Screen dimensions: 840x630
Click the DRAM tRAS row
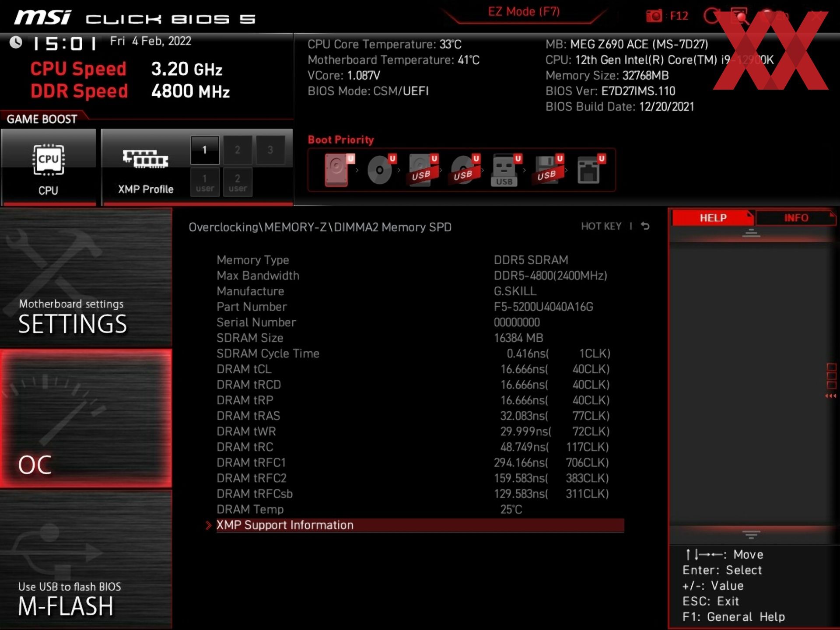click(420, 416)
